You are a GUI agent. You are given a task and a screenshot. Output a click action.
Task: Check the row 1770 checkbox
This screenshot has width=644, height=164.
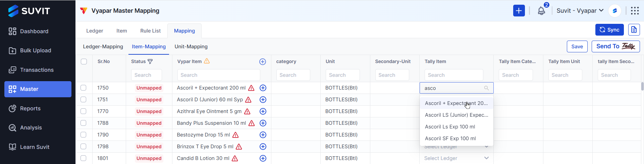coord(84,111)
